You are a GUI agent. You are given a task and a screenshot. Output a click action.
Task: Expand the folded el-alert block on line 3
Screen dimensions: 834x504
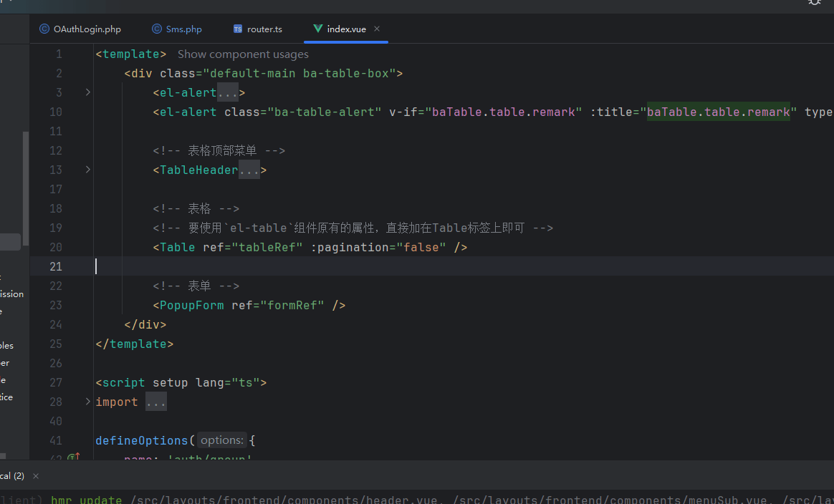[x=87, y=92]
